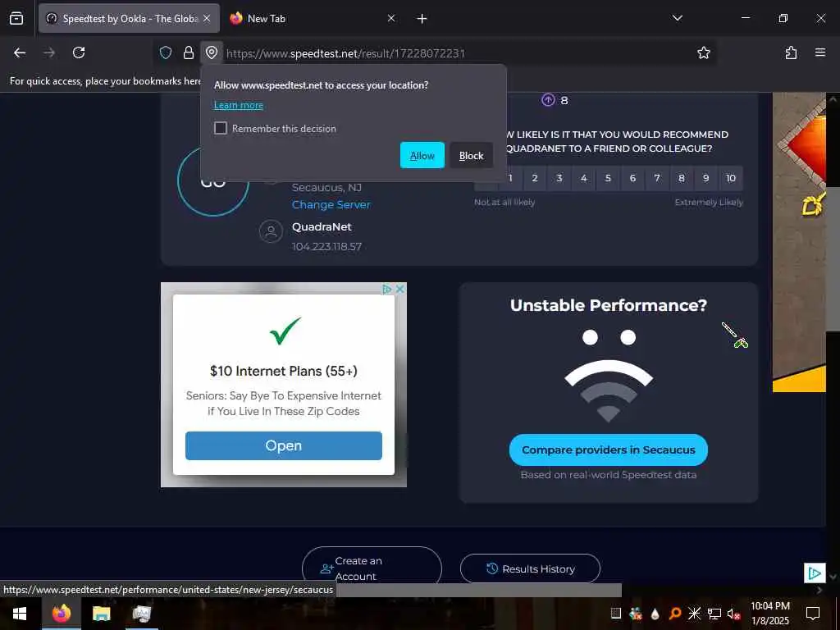Block location access for speedtest.net
Viewport: 840px width, 630px height.
[x=472, y=155]
